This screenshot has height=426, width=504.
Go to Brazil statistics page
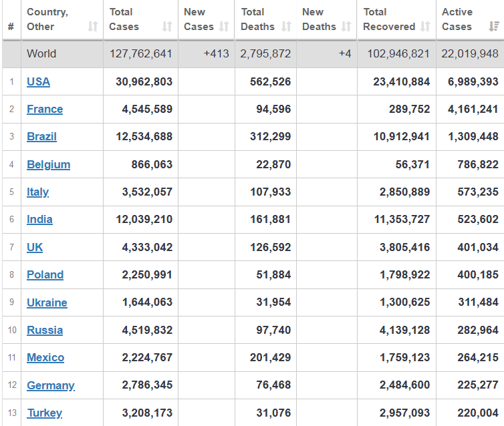click(x=41, y=136)
